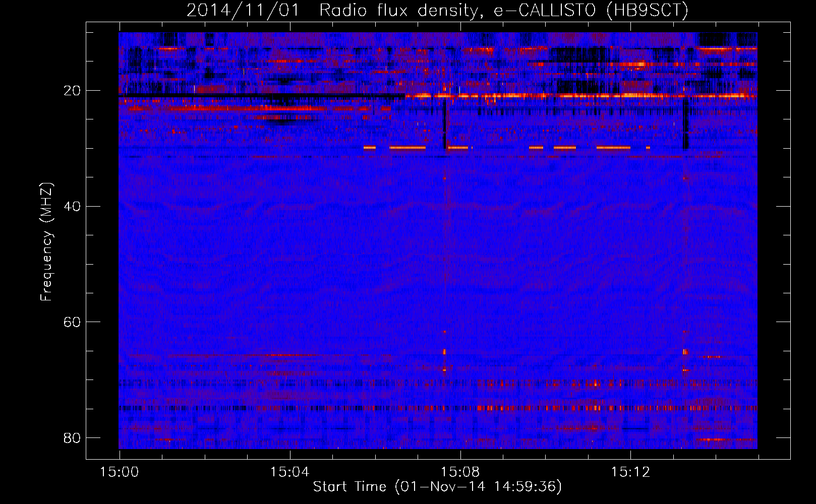Click the 40 MHz frequency tick label
The width and height of the screenshot is (816, 504).
[72, 206]
